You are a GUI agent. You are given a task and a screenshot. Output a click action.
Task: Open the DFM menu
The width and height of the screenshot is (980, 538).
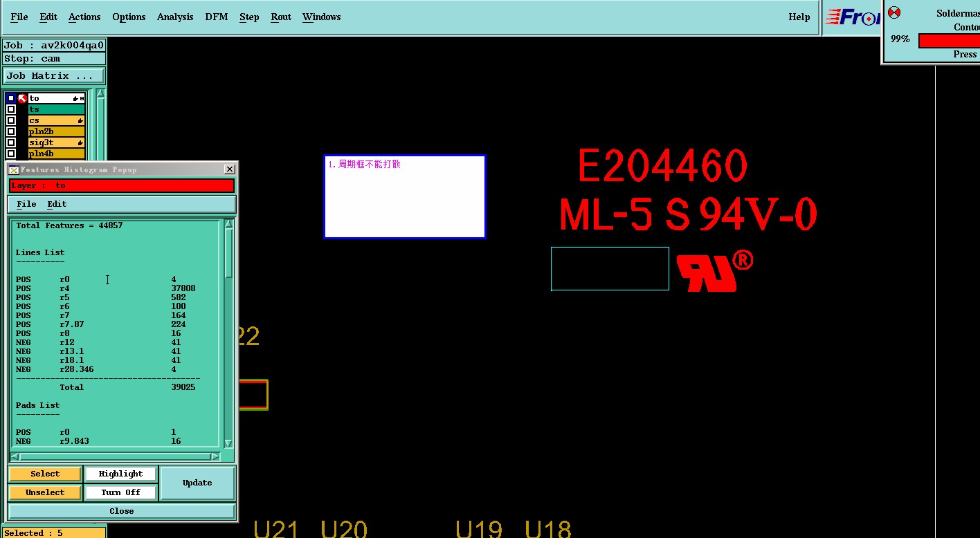[217, 17]
